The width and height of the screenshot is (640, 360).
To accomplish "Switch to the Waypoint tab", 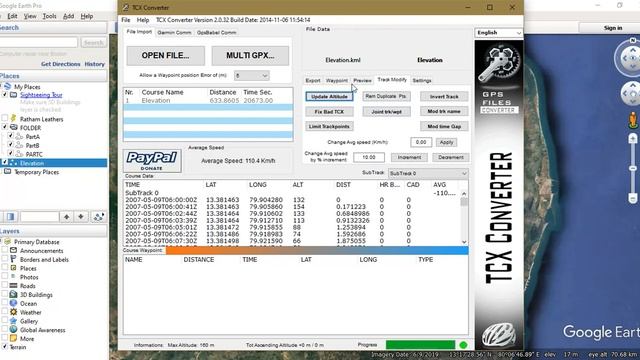I will (337, 80).
